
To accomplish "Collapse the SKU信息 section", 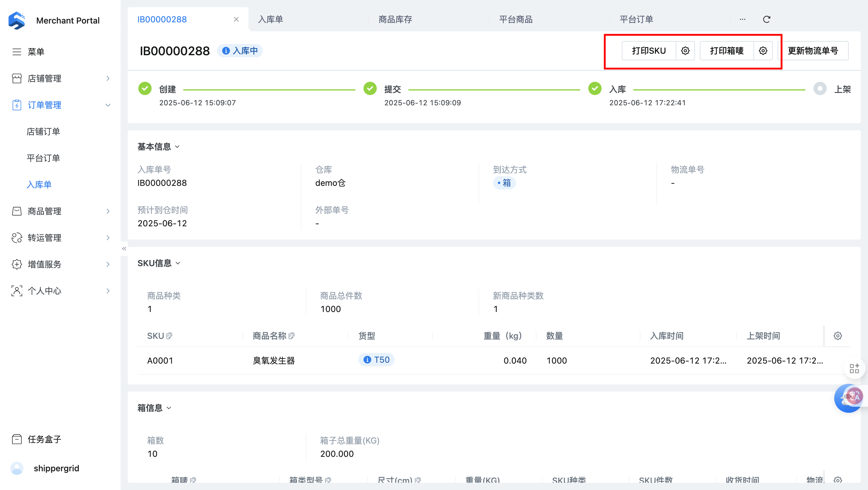I will [x=178, y=263].
